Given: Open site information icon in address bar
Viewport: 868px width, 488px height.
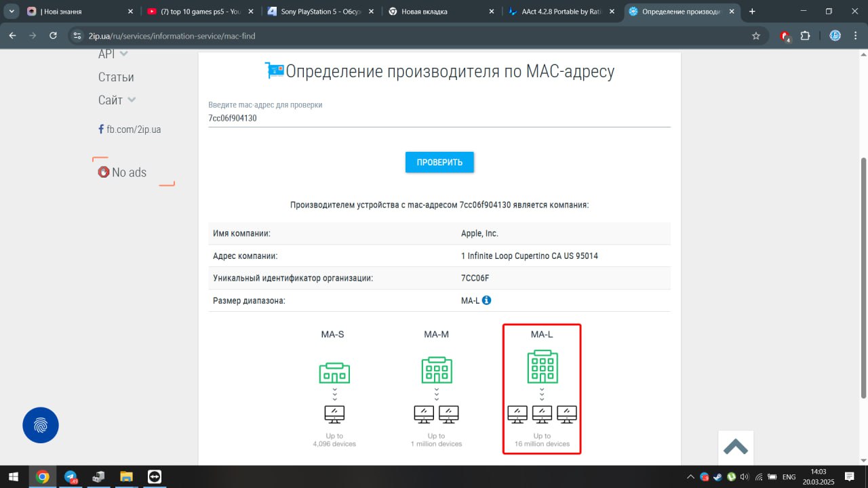Looking at the screenshot, I should [x=76, y=36].
